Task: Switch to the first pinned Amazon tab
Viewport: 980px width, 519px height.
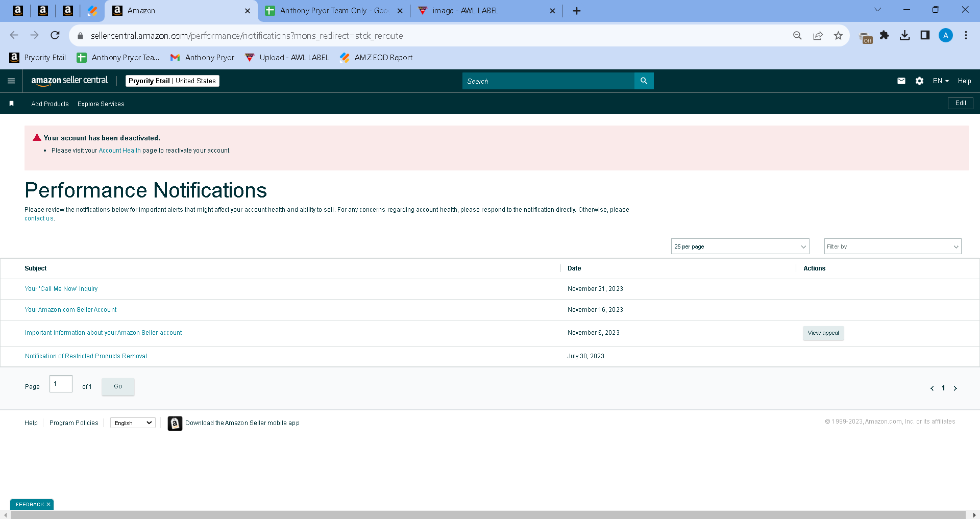Action: tap(18, 11)
